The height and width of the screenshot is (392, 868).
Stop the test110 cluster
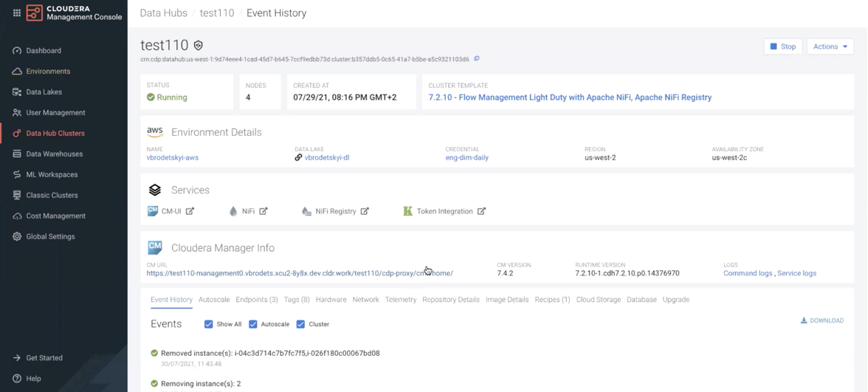pos(782,47)
